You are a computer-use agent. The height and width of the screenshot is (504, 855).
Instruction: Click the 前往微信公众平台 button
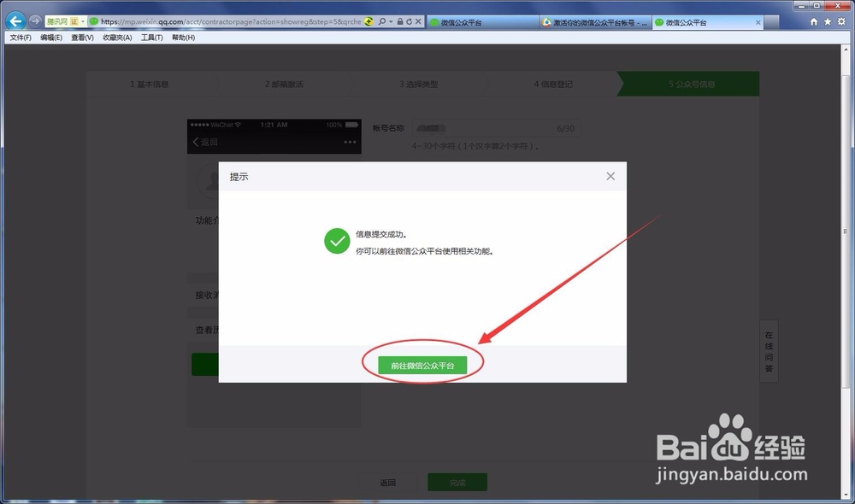(422, 365)
